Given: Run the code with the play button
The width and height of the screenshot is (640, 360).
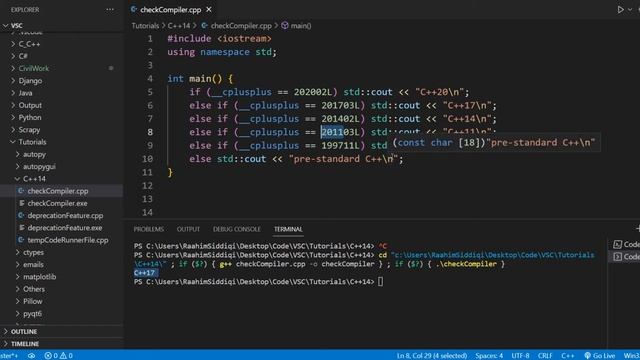Looking at the screenshot, I should (620, 9).
